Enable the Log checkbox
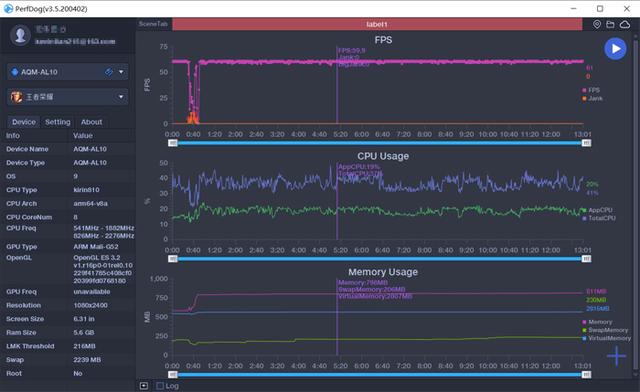640x392 pixels. click(x=160, y=386)
